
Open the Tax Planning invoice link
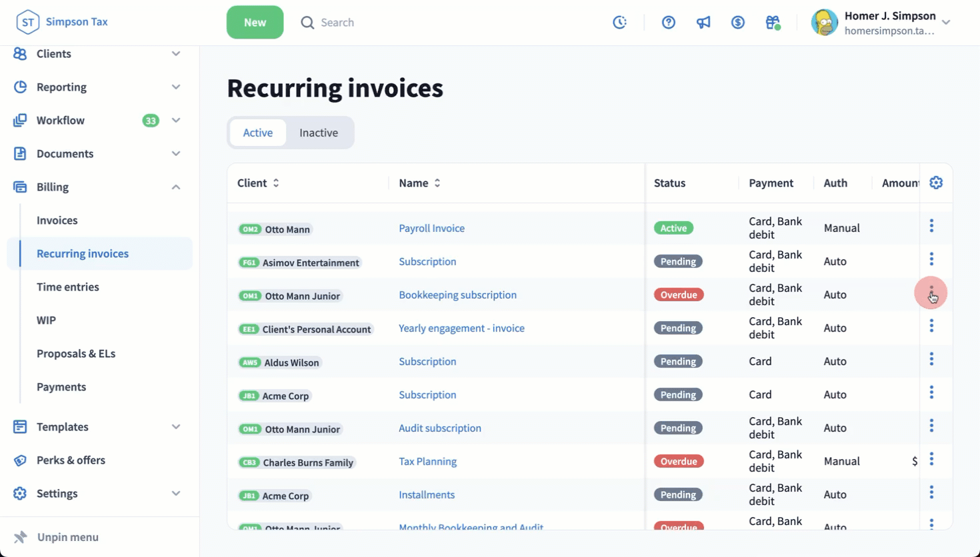click(x=427, y=461)
